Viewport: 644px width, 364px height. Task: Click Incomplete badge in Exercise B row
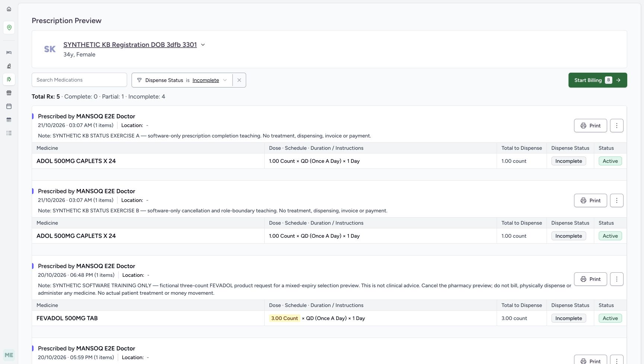pyautogui.click(x=569, y=236)
